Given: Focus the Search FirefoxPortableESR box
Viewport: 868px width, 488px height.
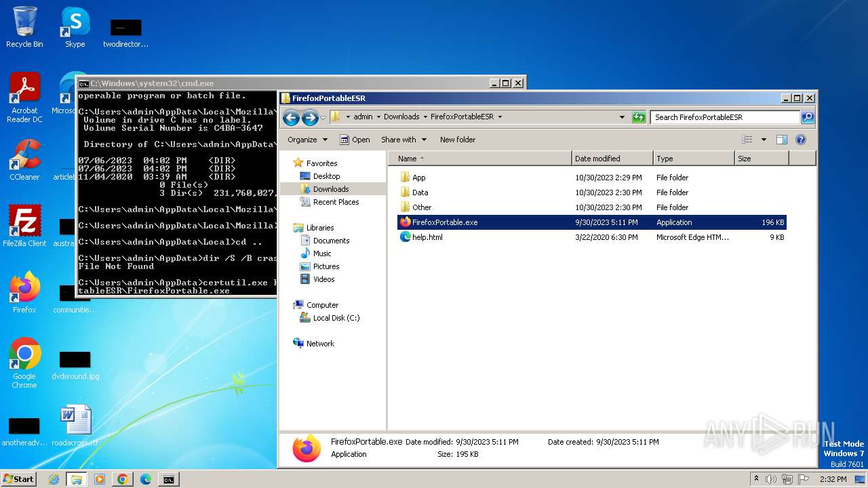Looking at the screenshot, I should pos(725,117).
